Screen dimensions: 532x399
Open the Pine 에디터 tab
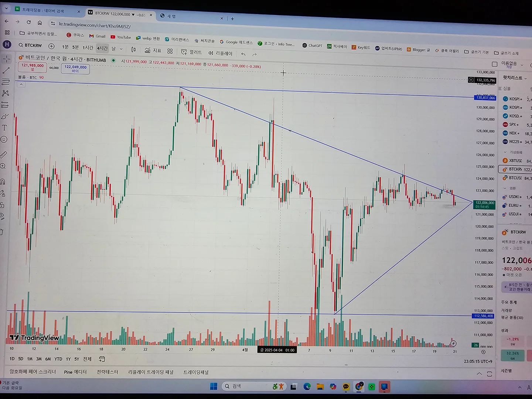point(75,372)
